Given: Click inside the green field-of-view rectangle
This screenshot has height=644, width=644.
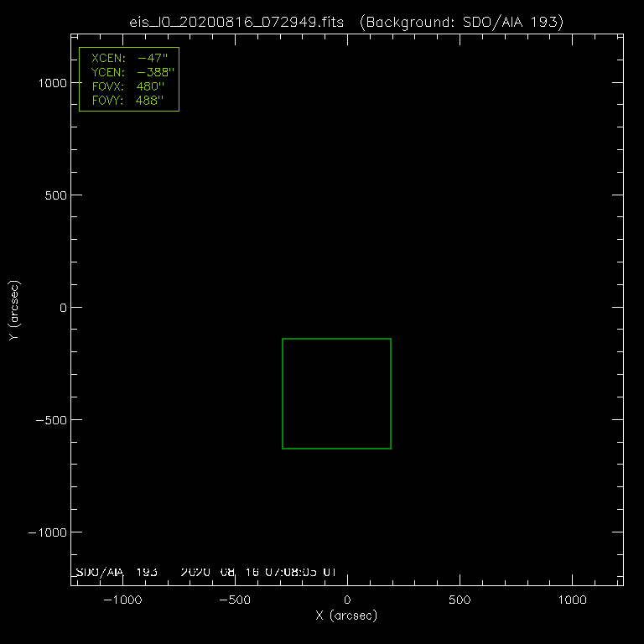Looking at the screenshot, I should (336, 393).
